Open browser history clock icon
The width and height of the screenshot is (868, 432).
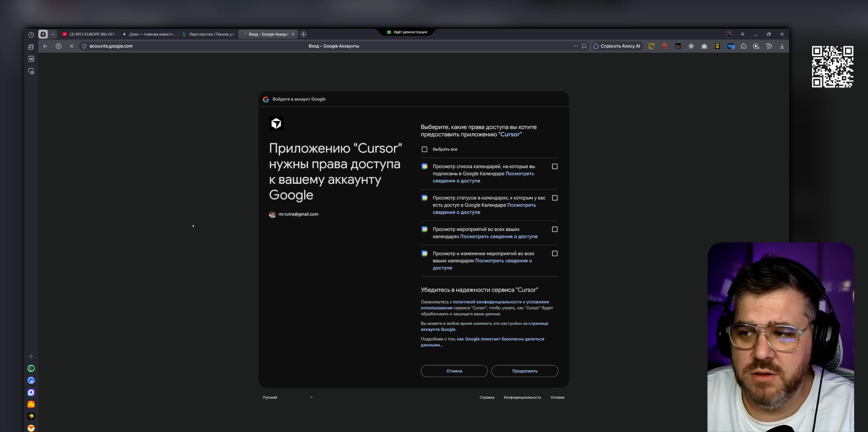pyautogui.click(x=31, y=34)
